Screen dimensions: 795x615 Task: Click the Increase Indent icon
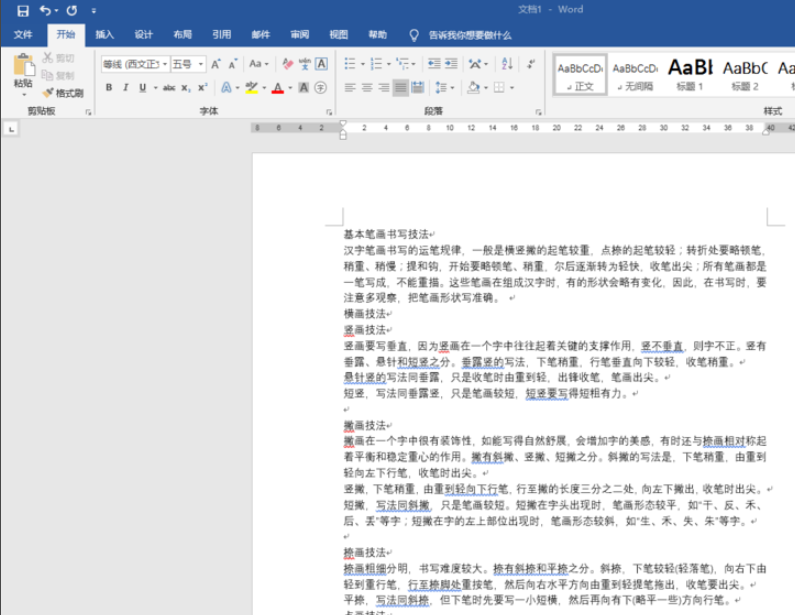(x=453, y=64)
